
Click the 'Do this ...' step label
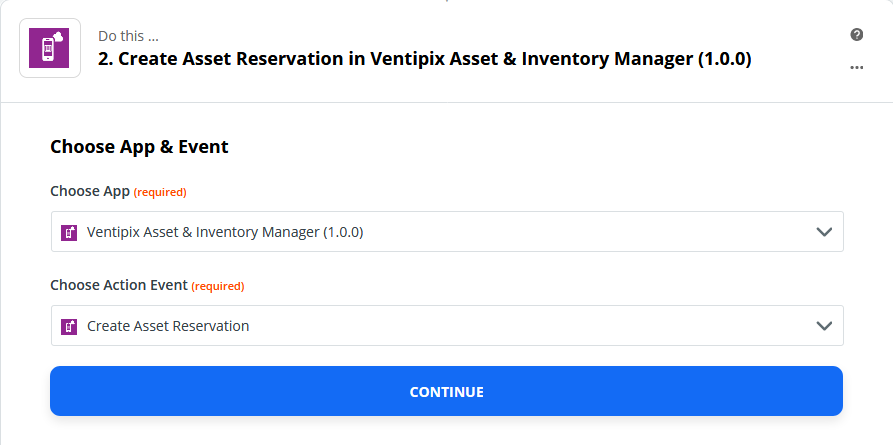pyautogui.click(x=128, y=36)
